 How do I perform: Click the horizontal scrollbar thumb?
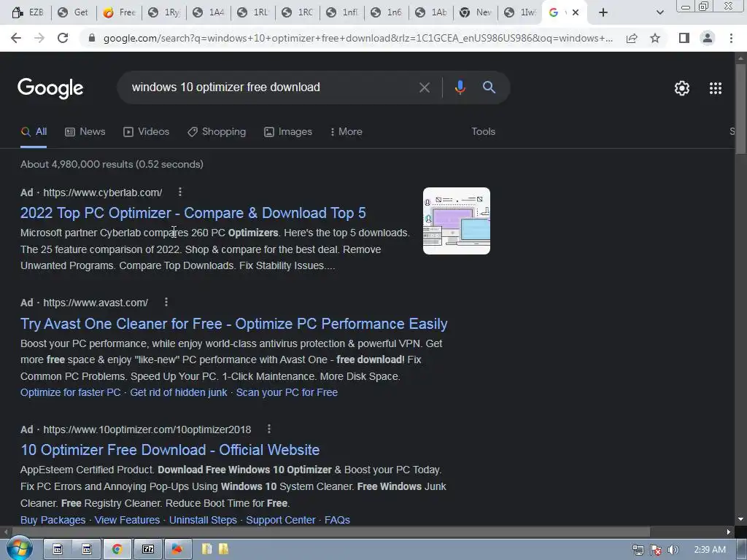(x=330, y=532)
